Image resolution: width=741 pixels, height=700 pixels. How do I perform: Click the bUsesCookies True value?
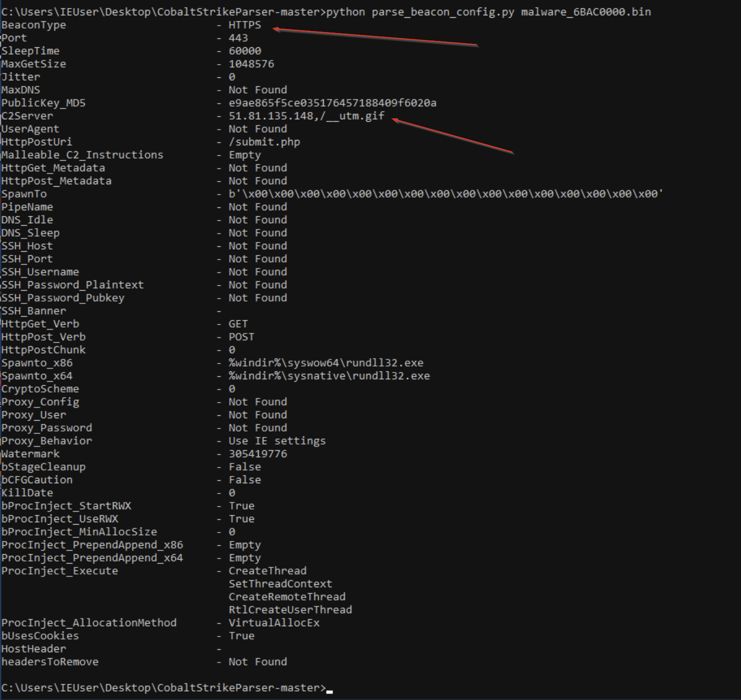241,635
